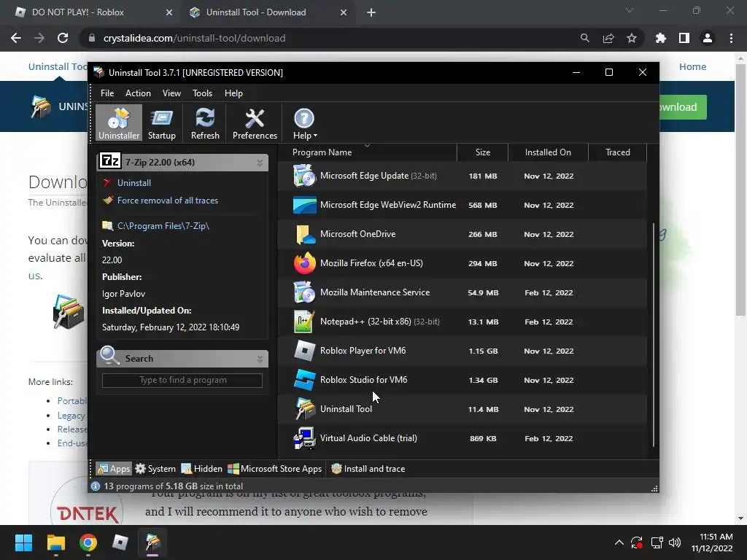Open the Action menu
Image resolution: width=747 pixels, height=560 pixels.
coord(138,93)
